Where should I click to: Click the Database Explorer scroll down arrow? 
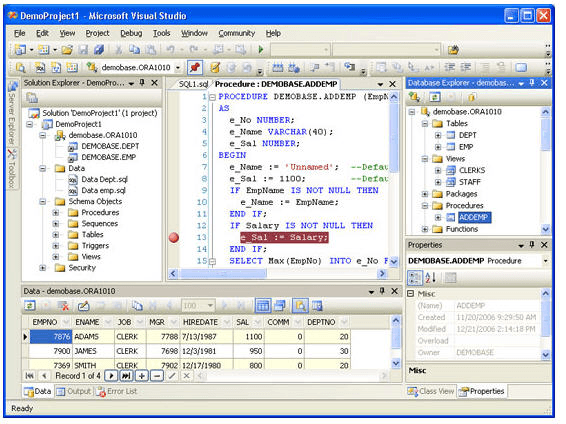pyautogui.click(x=545, y=229)
